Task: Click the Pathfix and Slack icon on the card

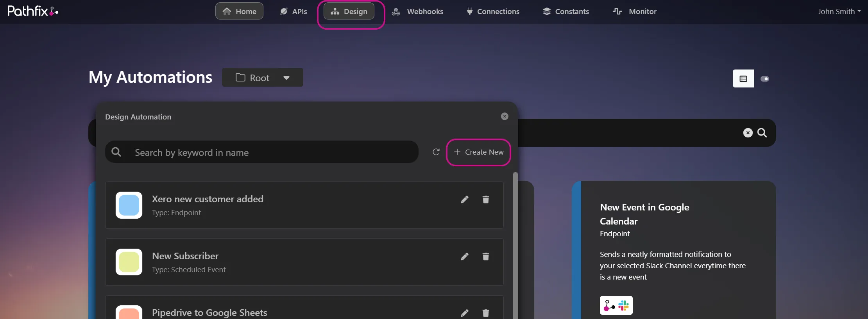Action: pos(616,305)
